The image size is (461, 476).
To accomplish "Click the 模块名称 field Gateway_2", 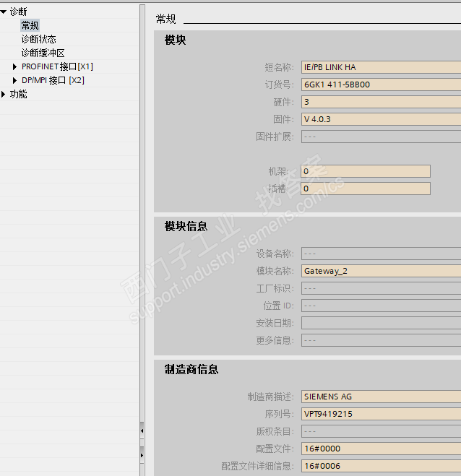I will (x=381, y=271).
